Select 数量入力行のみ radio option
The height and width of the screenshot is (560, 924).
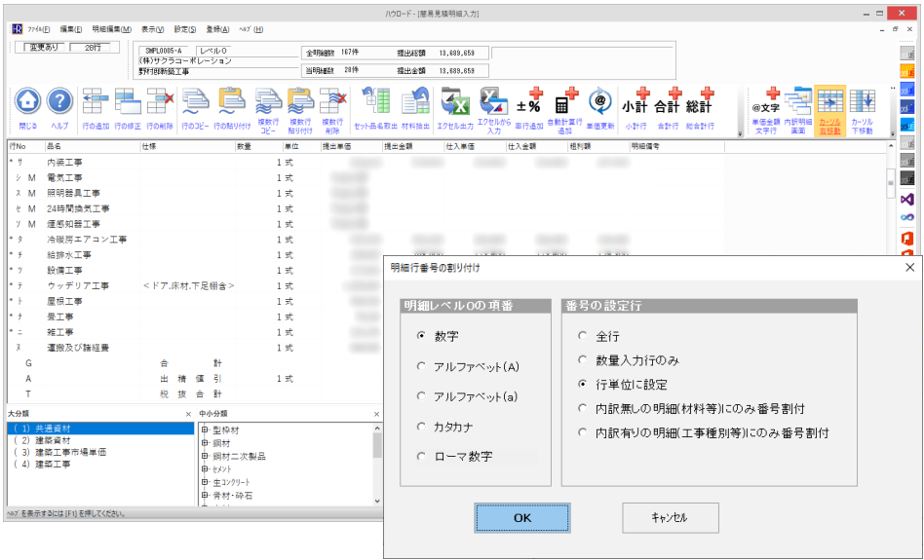[582, 360]
